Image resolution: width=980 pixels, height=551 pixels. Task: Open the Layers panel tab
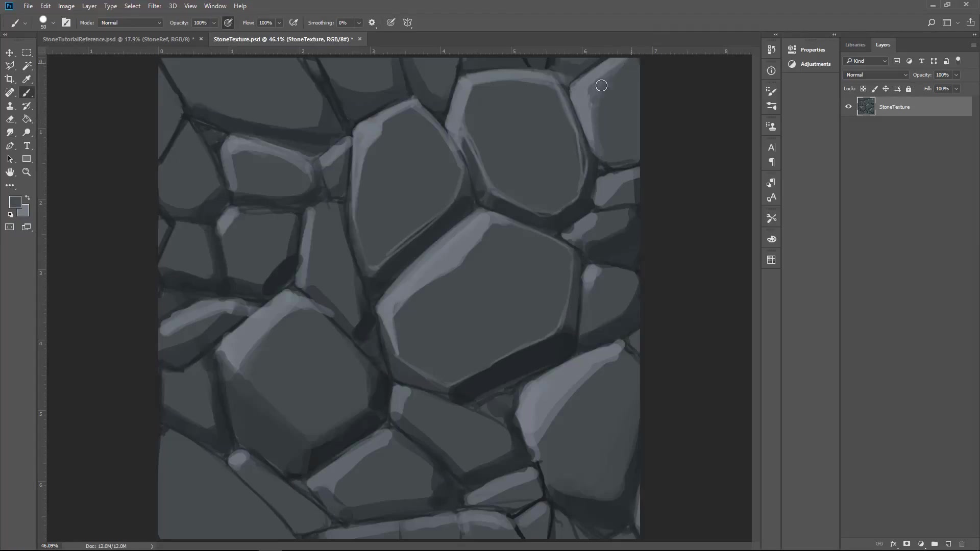point(883,44)
